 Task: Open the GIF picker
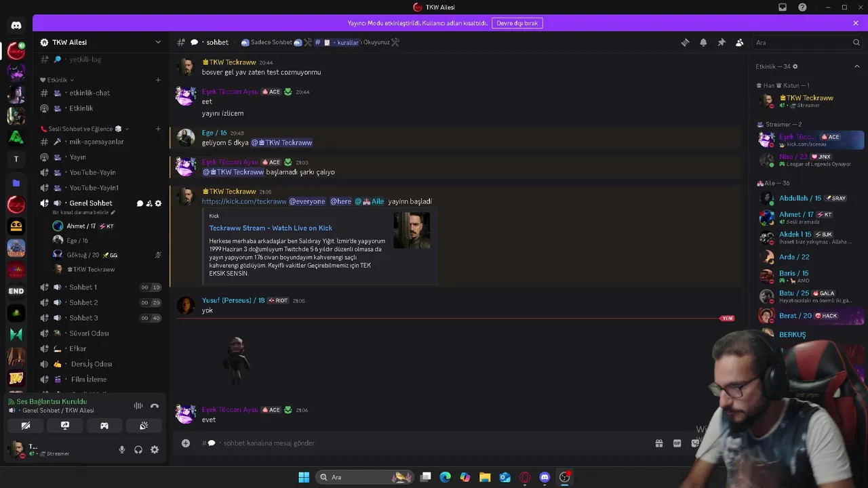(677, 443)
